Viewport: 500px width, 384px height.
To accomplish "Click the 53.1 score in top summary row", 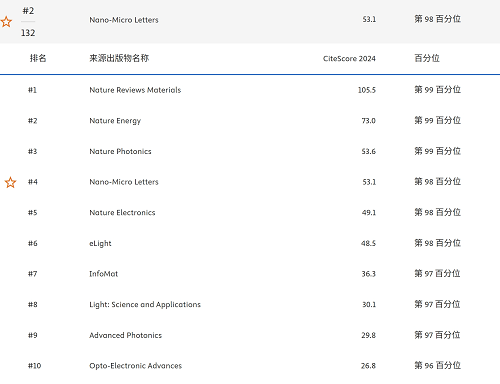I will (369, 19).
